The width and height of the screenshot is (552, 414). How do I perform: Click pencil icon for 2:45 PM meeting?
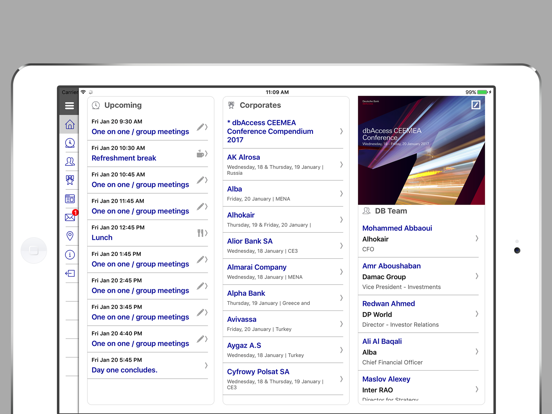200,286
